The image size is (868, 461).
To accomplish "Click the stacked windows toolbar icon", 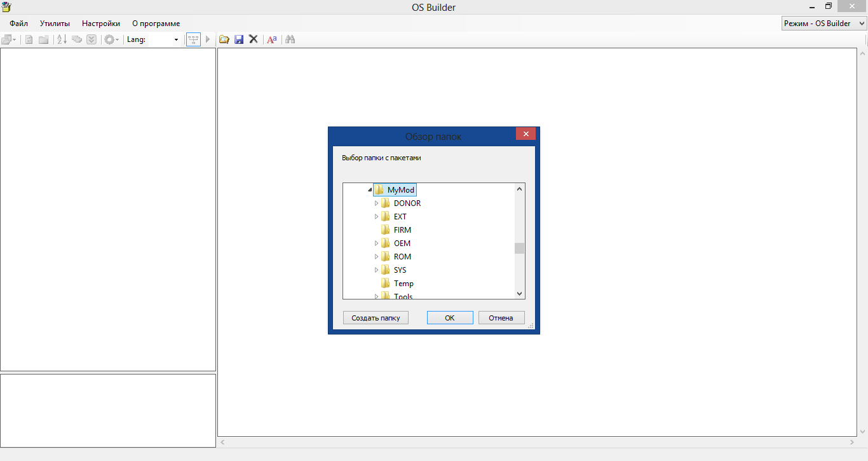I will point(7,39).
